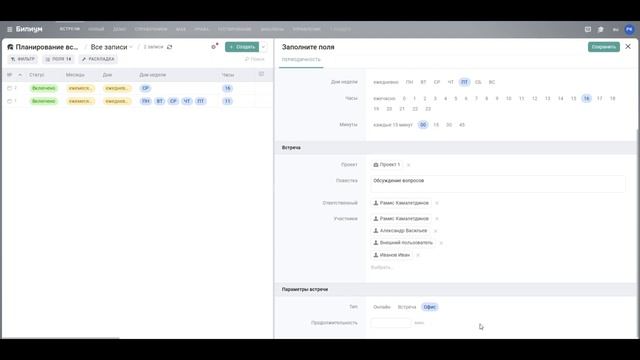Choose Офис meeting type

coord(429,307)
